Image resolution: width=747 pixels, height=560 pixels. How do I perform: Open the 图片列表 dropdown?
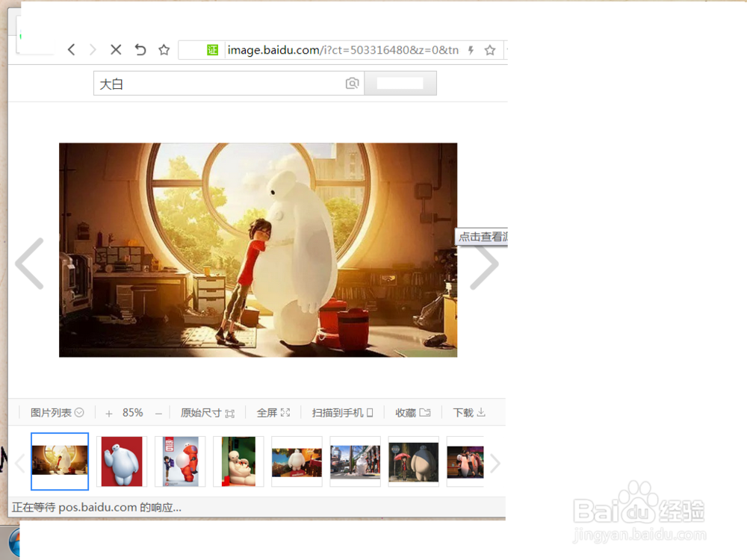click(x=58, y=412)
